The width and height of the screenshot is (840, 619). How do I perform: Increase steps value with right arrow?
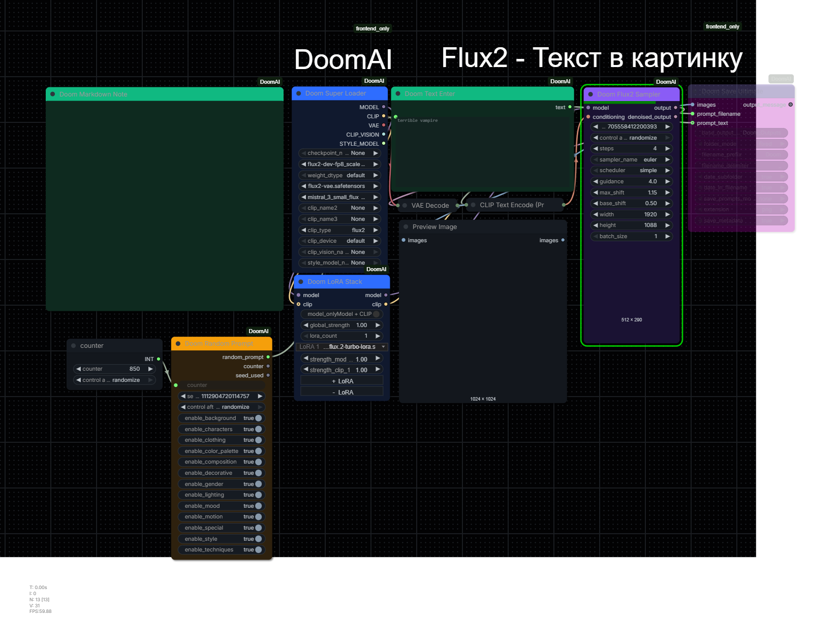pyautogui.click(x=668, y=149)
